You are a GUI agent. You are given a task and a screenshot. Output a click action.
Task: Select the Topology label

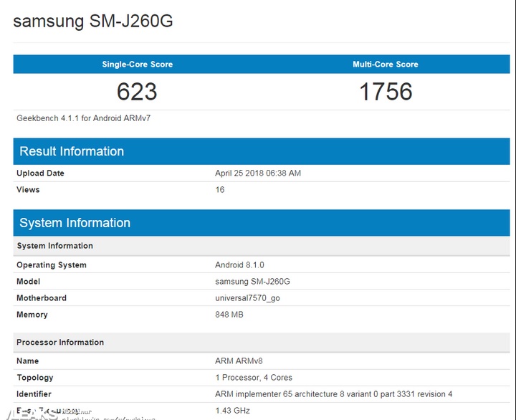pos(35,378)
